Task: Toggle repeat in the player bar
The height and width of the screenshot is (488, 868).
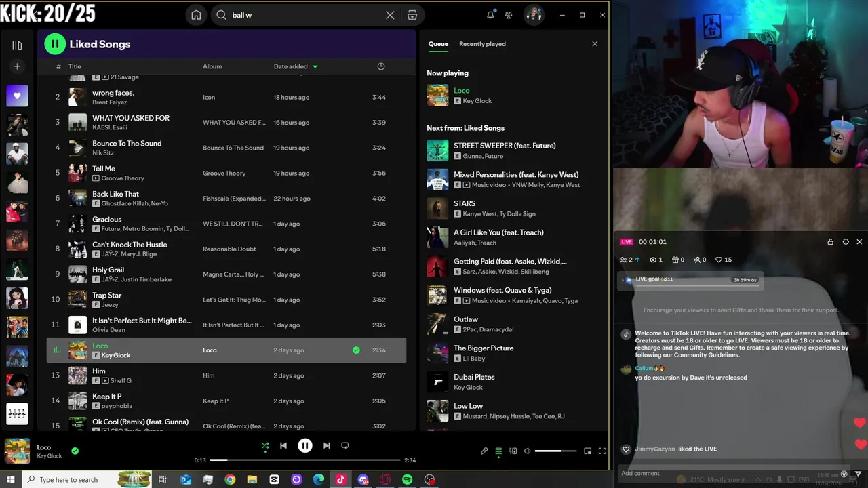Action: coord(345,445)
